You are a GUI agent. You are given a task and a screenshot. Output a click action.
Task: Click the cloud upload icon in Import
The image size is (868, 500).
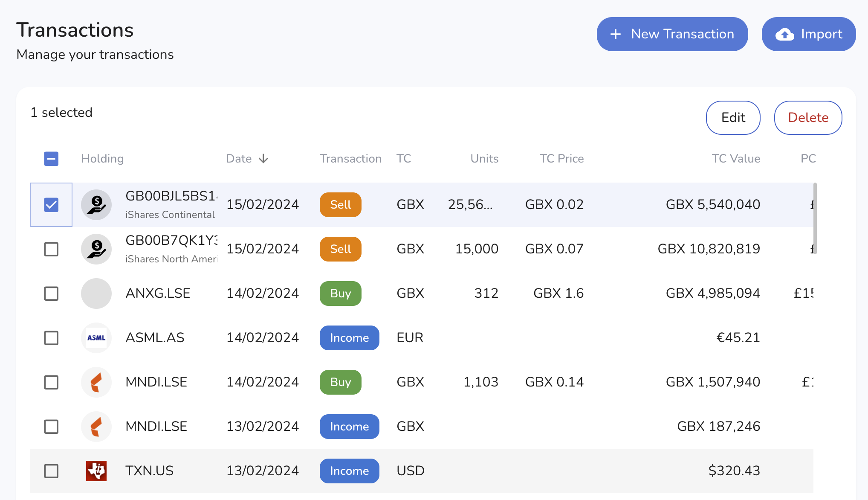tap(784, 34)
